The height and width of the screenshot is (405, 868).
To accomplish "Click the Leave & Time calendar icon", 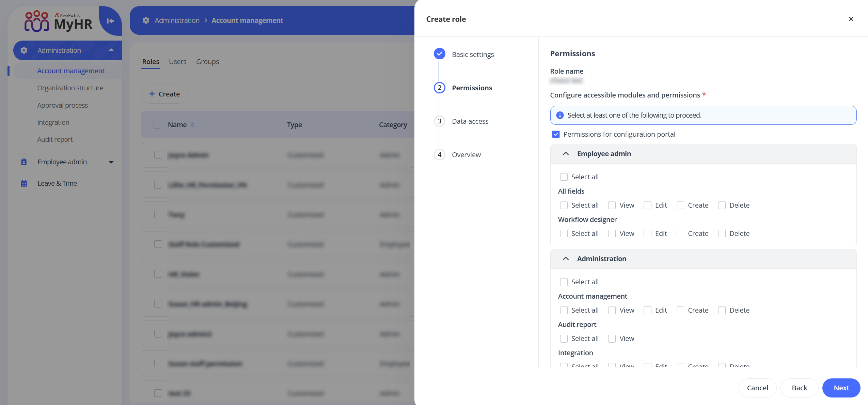I will pyautogui.click(x=24, y=183).
